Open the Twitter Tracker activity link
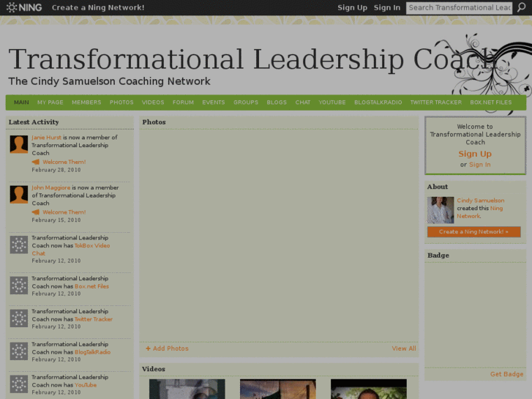Image resolution: width=532 pixels, height=399 pixels. pyautogui.click(x=94, y=319)
